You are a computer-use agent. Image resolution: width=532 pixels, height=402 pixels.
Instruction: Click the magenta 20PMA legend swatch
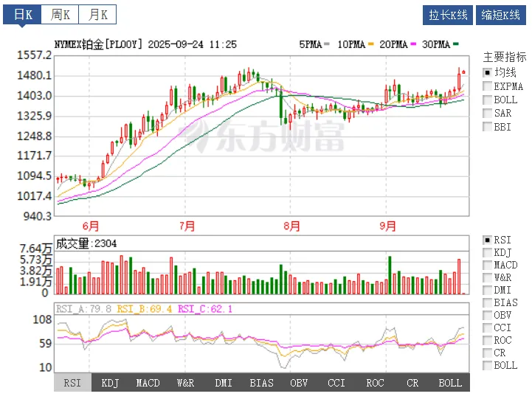tap(413, 44)
